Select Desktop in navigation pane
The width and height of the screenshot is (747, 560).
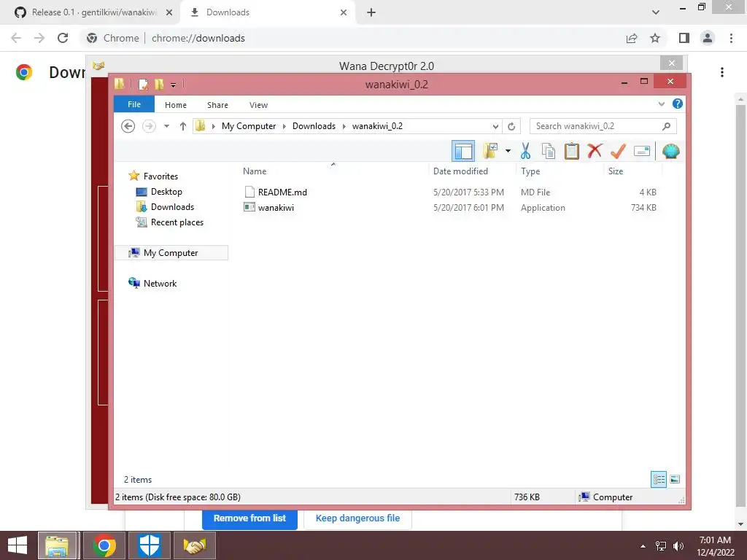(x=166, y=192)
